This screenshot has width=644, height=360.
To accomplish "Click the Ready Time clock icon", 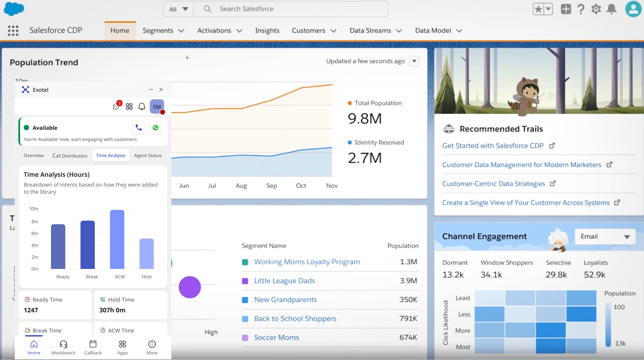I will [x=27, y=299].
